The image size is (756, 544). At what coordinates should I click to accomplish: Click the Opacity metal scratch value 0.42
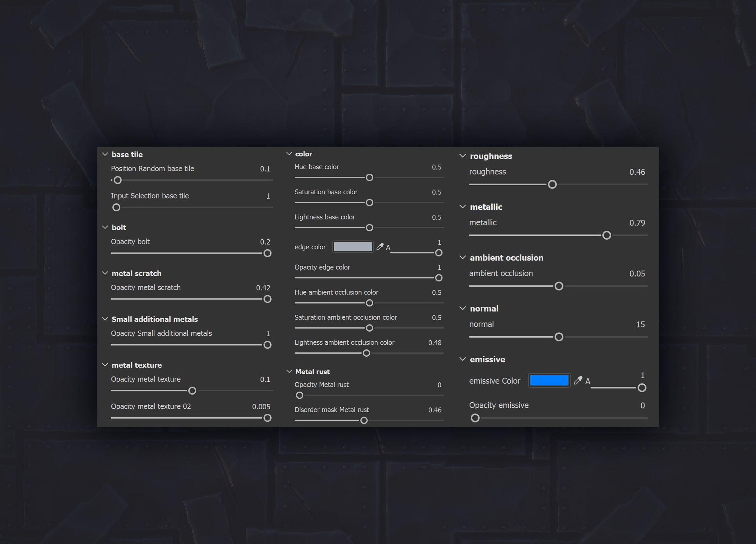(x=263, y=287)
